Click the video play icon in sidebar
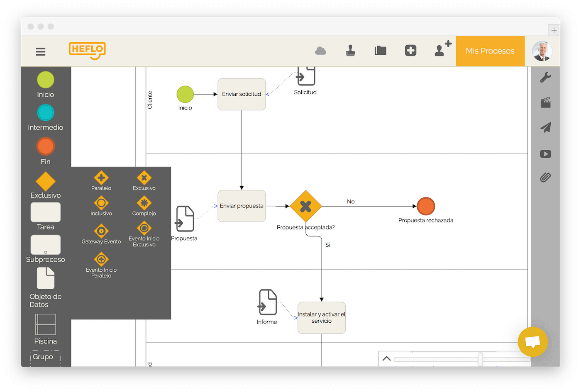This screenshot has width=581, height=392. pyautogui.click(x=546, y=154)
